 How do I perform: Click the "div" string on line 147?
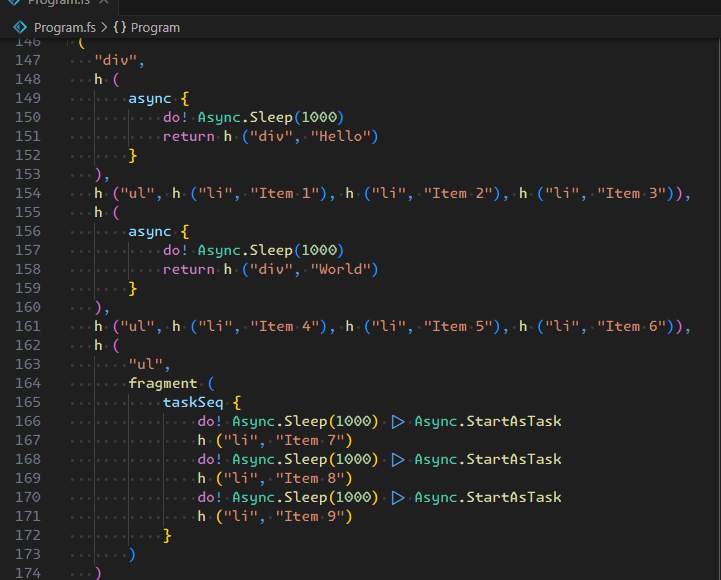[116, 60]
